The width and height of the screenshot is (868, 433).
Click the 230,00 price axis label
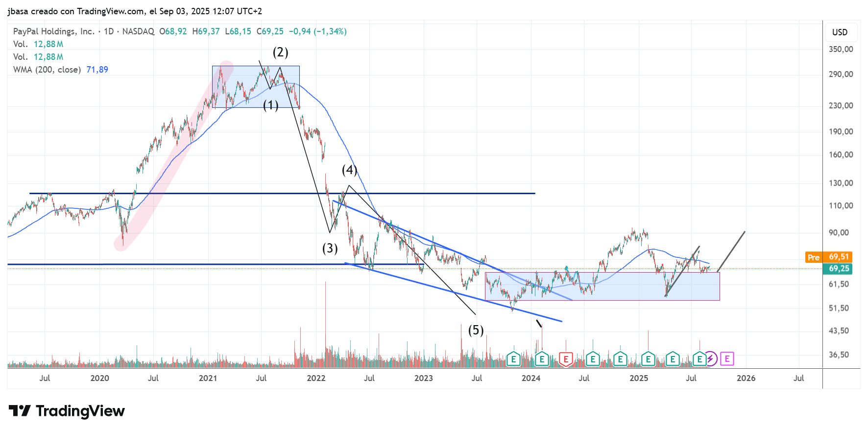(841, 105)
